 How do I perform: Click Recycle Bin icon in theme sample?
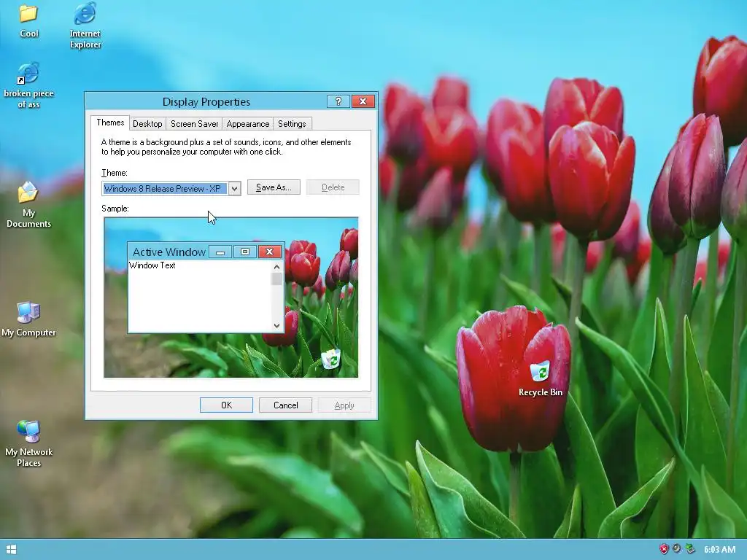(x=331, y=359)
